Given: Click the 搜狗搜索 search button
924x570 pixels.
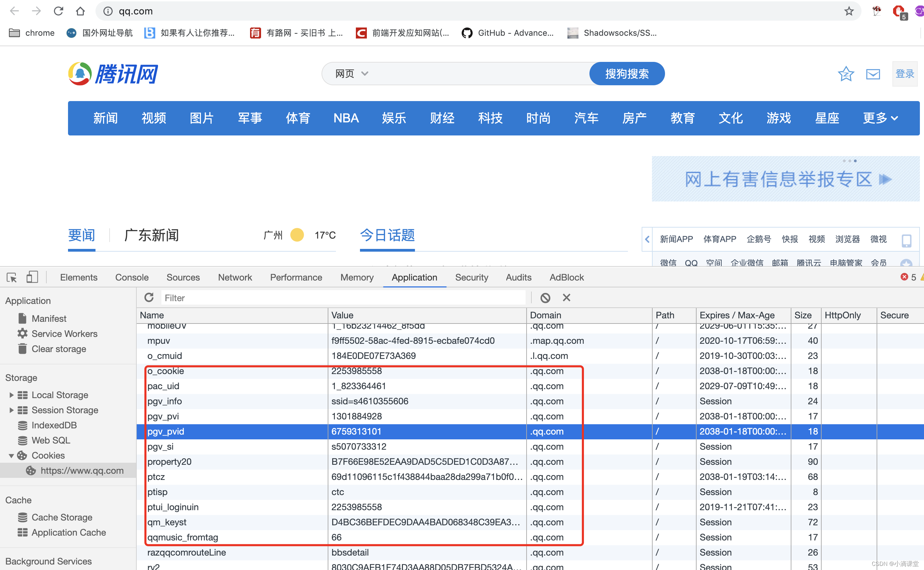Looking at the screenshot, I should (627, 74).
